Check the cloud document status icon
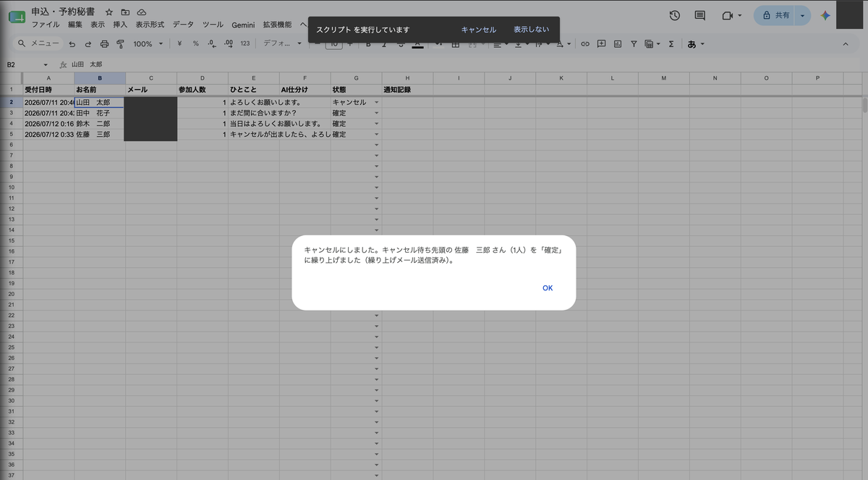868x480 pixels. click(141, 12)
